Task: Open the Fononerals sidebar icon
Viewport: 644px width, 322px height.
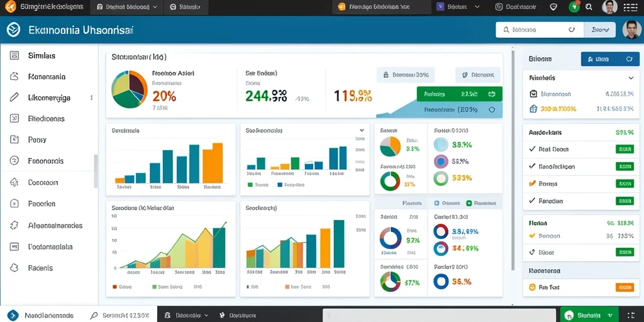Action: tap(14, 160)
